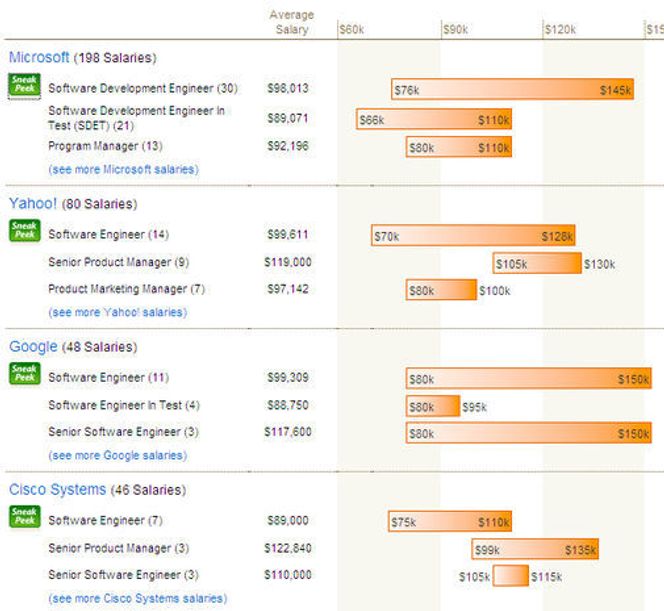Click Microsoft's $76k to $145k salary bar
Screen dimensions: 664x611
512,89
